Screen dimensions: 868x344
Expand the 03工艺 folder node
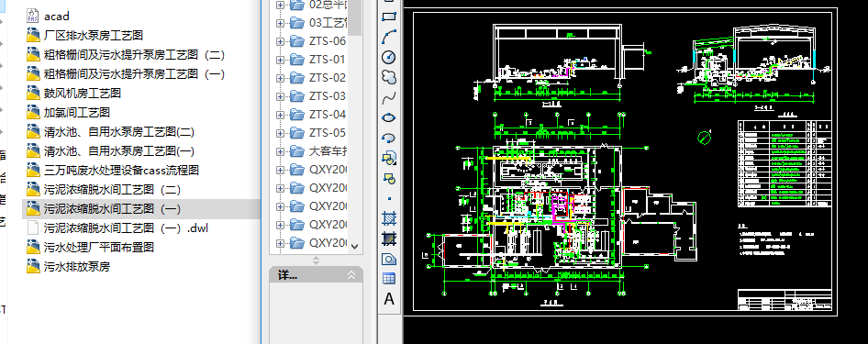click(280, 23)
